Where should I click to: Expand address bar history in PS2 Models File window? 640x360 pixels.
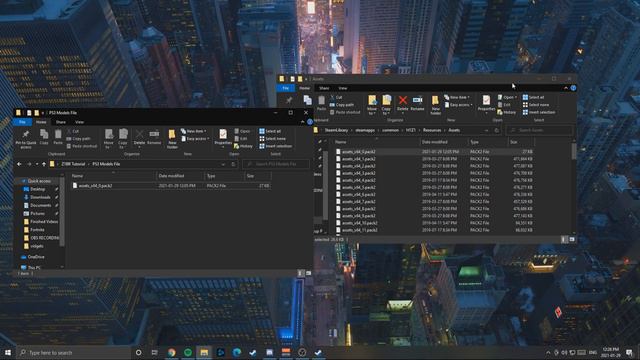pos(223,164)
